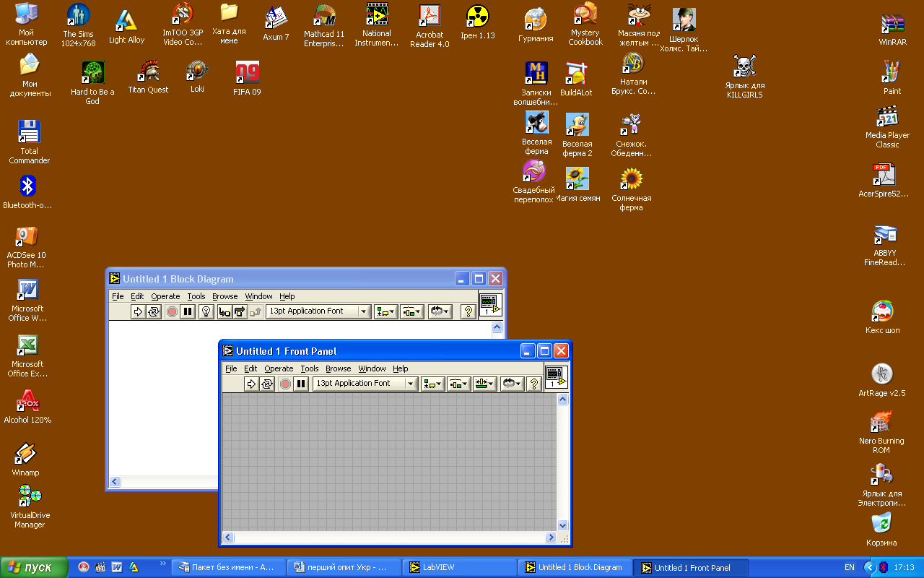This screenshot has height=578, width=924.
Task: Click Run arrow in Block Diagram toolbar
Action: tap(139, 311)
